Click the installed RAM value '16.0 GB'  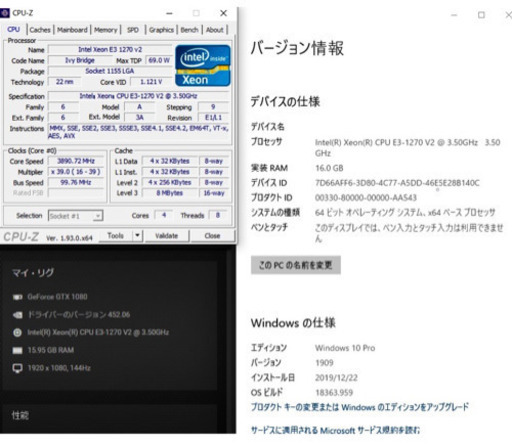coord(329,168)
